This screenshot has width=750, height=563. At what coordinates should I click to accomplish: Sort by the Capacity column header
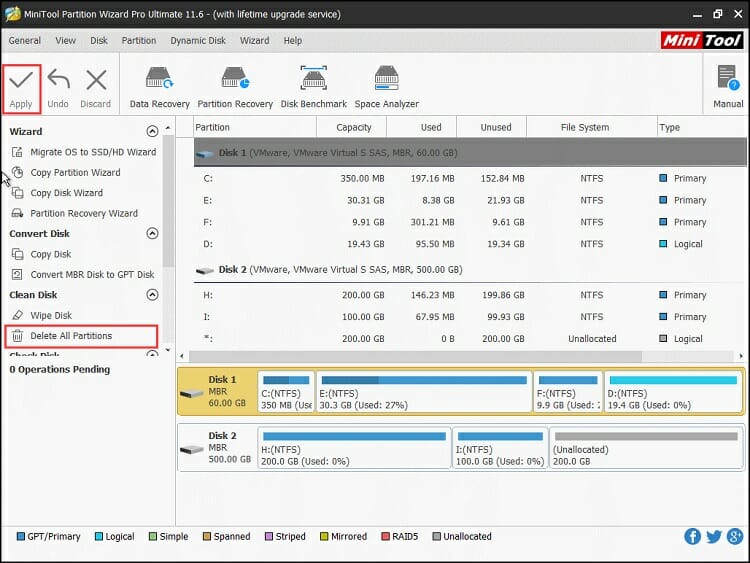click(x=354, y=127)
